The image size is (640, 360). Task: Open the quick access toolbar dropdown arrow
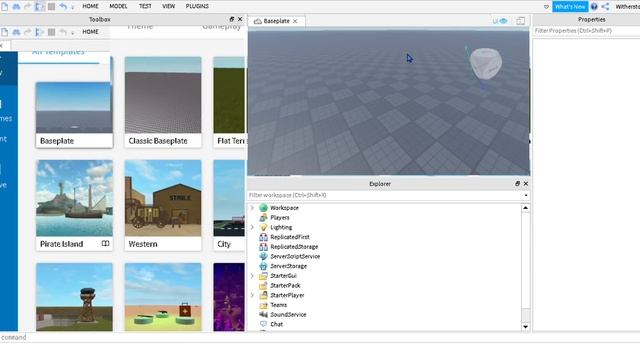[x=73, y=7]
